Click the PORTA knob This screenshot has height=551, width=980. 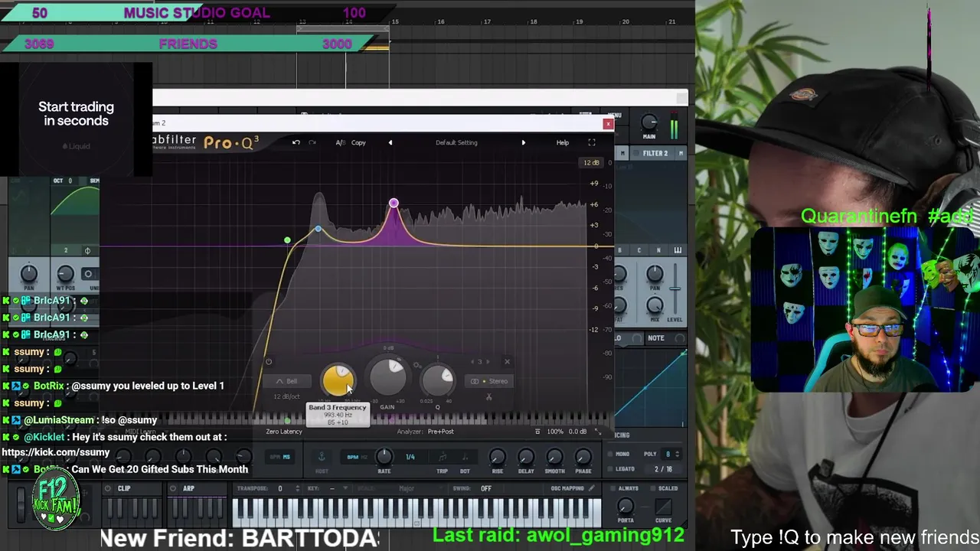(626, 506)
